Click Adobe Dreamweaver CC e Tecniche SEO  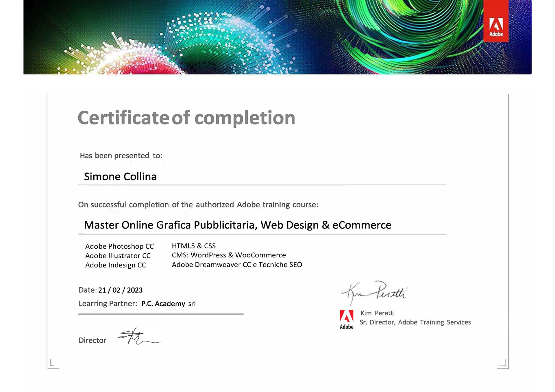point(237,265)
